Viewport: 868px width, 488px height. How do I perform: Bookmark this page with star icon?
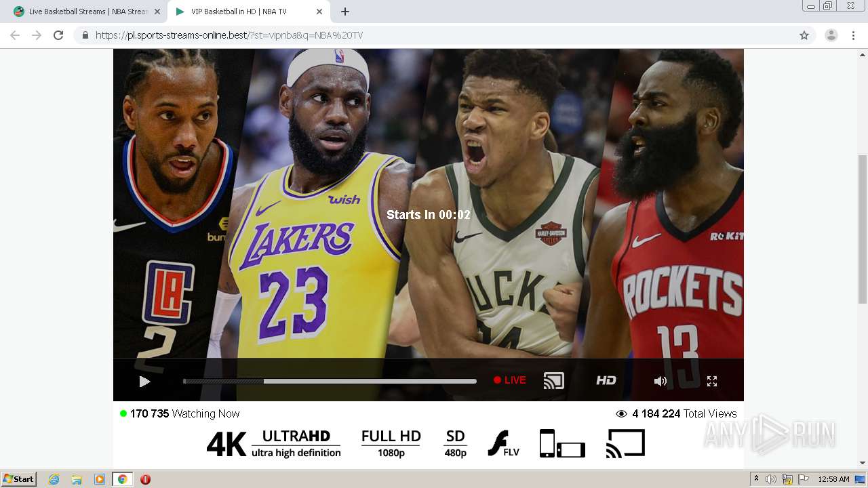[x=804, y=35]
